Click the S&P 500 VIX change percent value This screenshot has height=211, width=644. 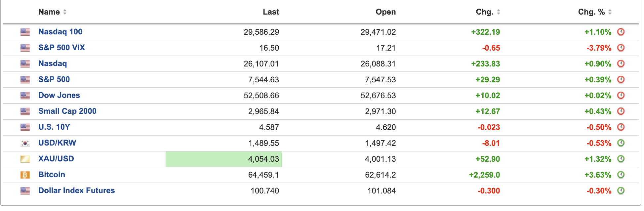tap(599, 48)
